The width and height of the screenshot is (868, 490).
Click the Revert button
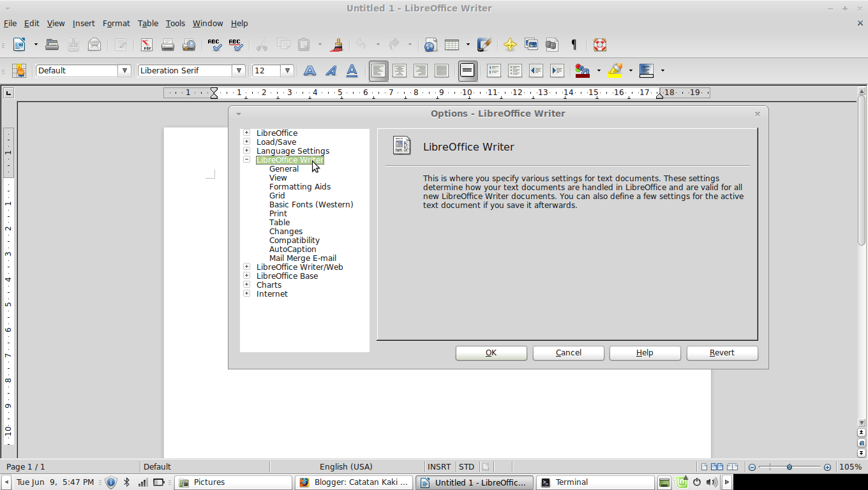point(722,352)
